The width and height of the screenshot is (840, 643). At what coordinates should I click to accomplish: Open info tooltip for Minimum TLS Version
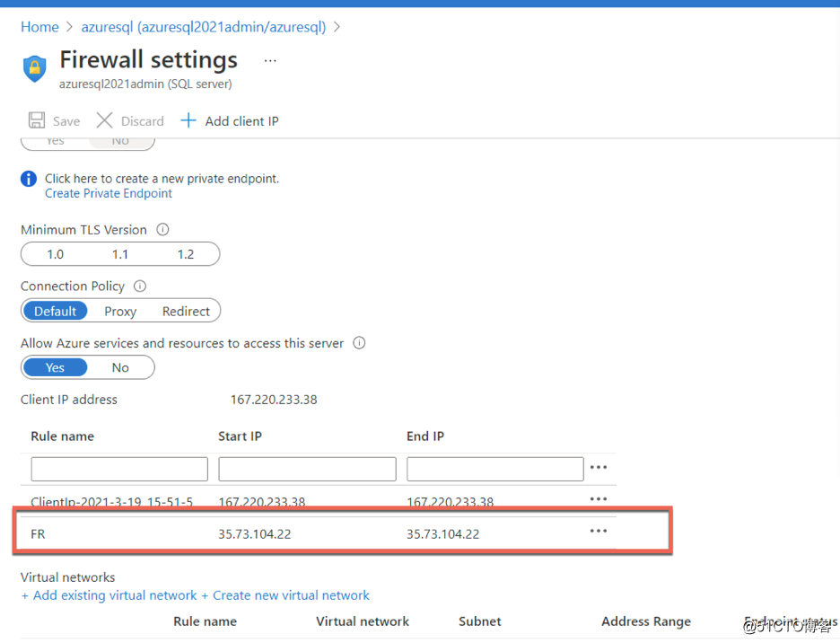162,230
